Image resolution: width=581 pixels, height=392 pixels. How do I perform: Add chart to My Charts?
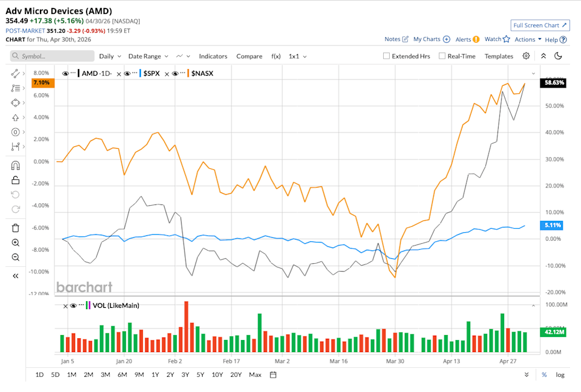(x=432, y=39)
